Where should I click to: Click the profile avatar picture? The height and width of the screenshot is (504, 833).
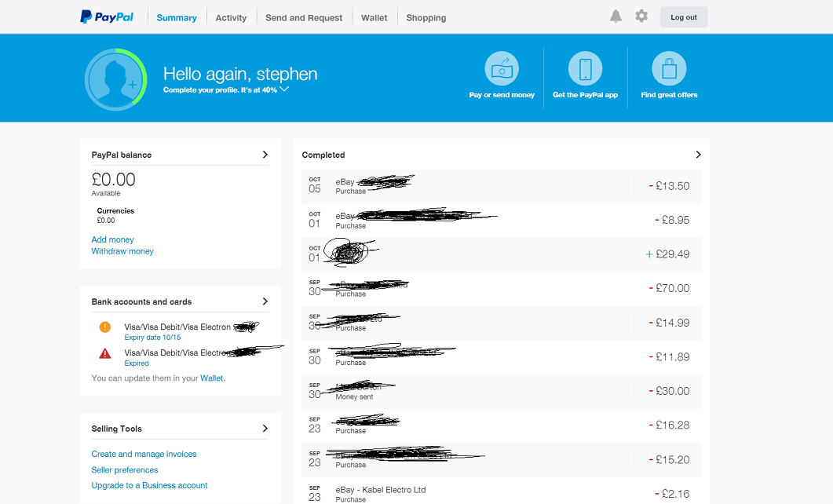pyautogui.click(x=115, y=79)
